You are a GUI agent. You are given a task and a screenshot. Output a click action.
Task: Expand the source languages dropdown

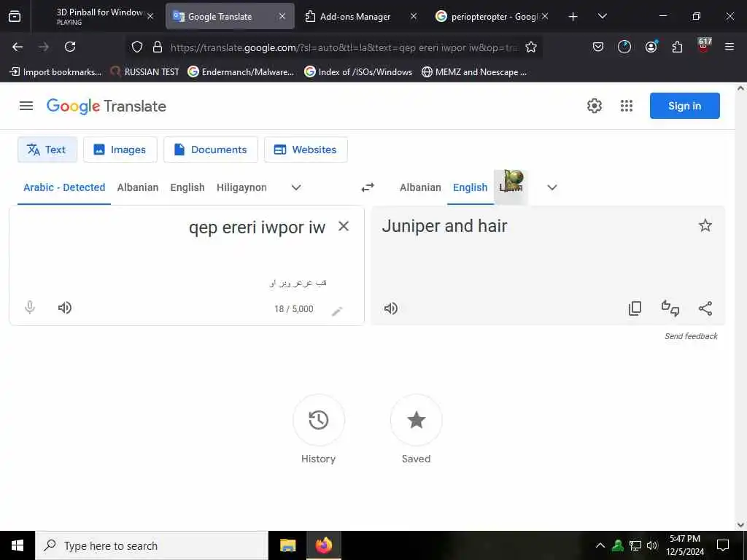296,187
